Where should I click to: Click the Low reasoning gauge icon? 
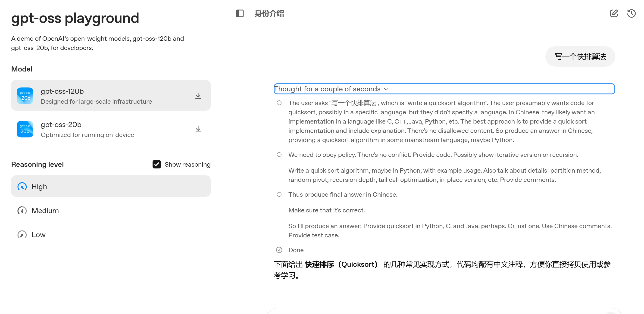(22, 235)
